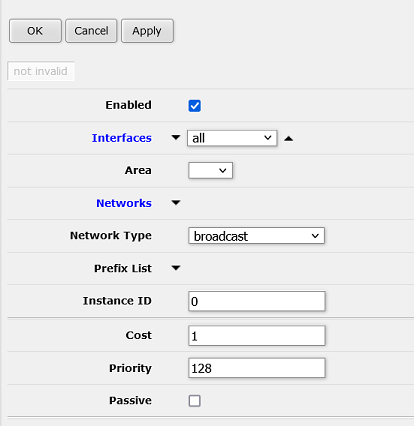Open the Network Type broadcast dropdown

[x=256, y=236]
